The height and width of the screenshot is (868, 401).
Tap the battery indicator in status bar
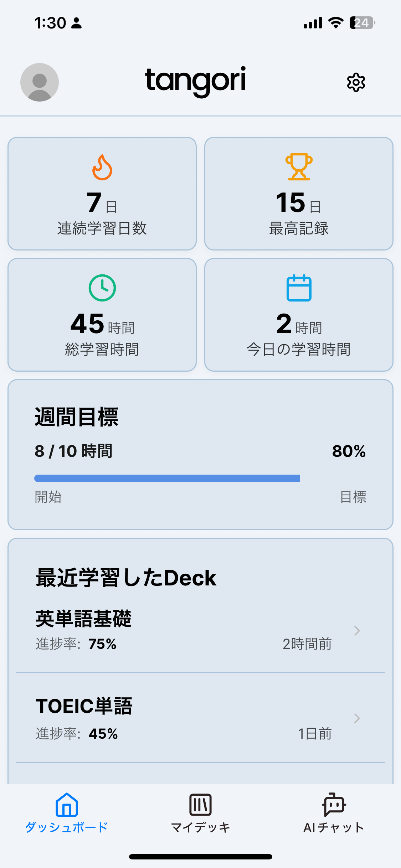362,23
